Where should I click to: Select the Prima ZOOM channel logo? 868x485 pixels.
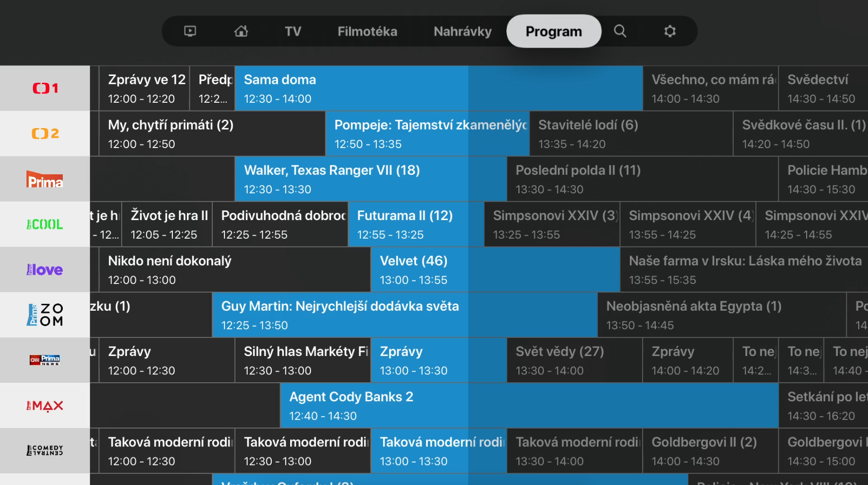(45, 315)
